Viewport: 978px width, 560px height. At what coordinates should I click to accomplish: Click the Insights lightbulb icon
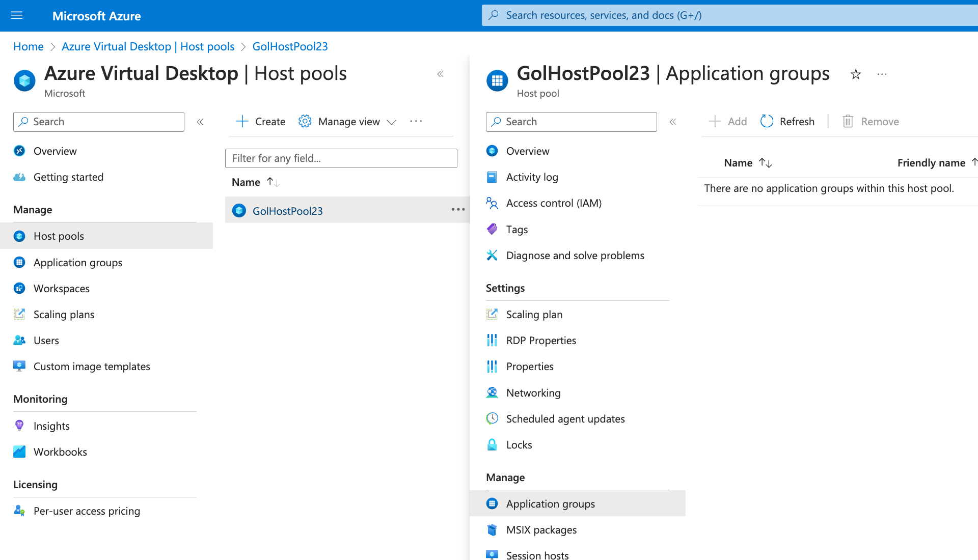pyautogui.click(x=19, y=426)
